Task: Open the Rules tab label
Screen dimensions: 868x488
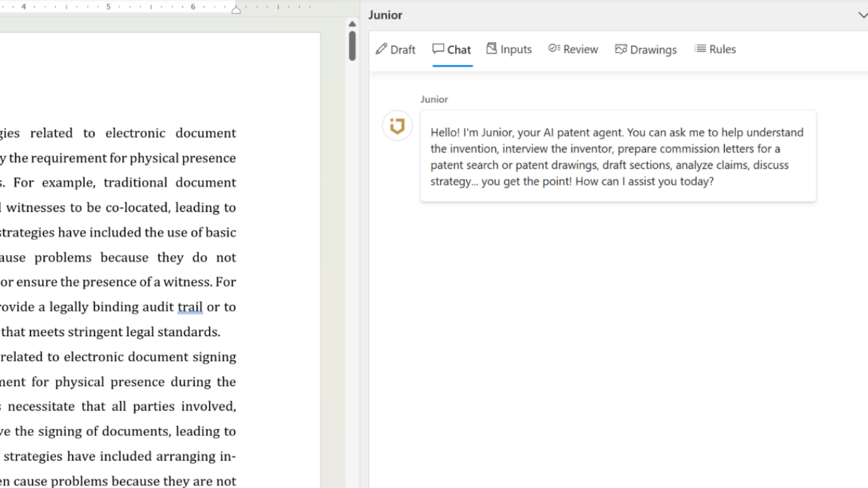Action: (722, 50)
